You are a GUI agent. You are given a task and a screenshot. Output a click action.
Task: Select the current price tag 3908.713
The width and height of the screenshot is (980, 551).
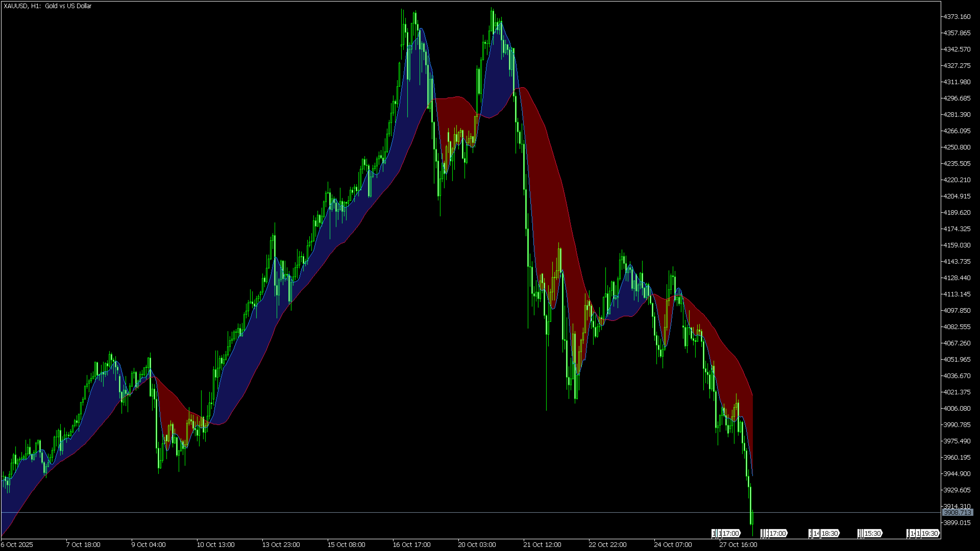point(959,513)
